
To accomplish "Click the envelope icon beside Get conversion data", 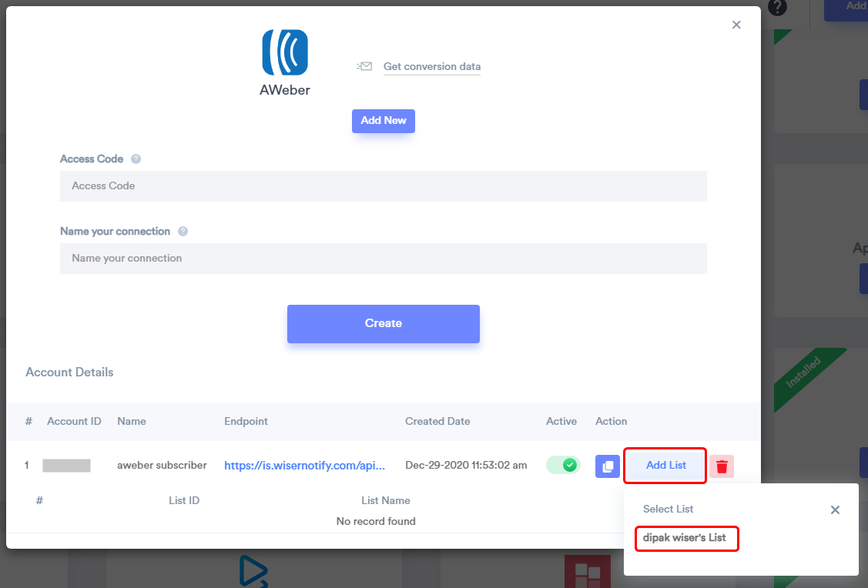I will pyautogui.click(x=364, y=66).
